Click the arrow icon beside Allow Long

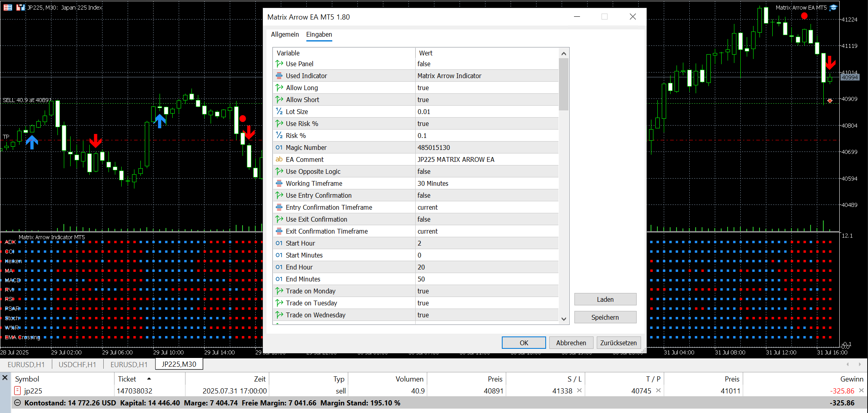(x=279, y=88)
